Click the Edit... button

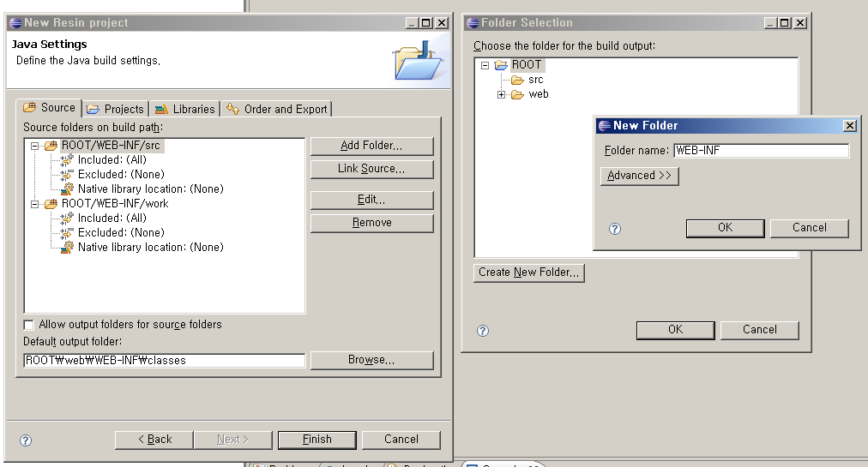click(371, 200)
